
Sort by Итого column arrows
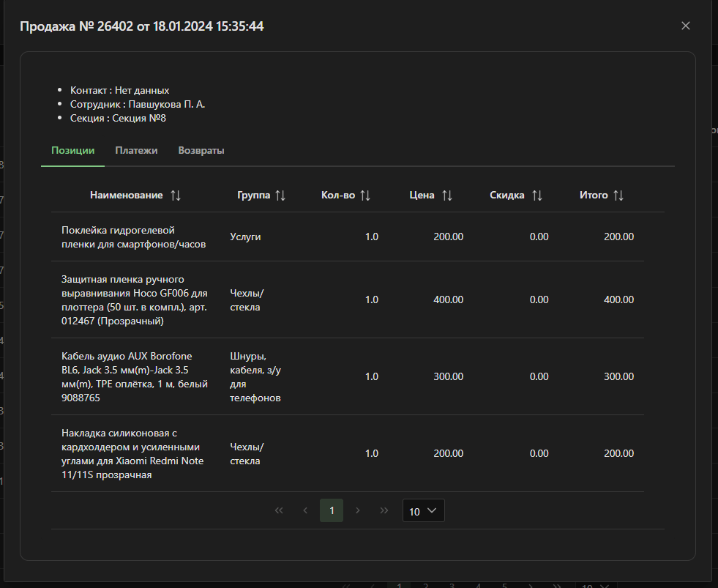618,196
